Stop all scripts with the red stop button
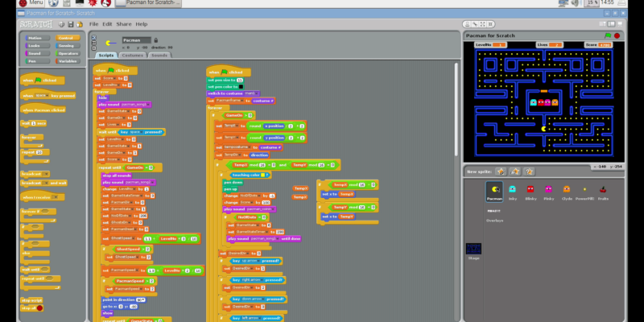Image resolution: width=644 pixels, height=322 pixels. click(617, 35)
